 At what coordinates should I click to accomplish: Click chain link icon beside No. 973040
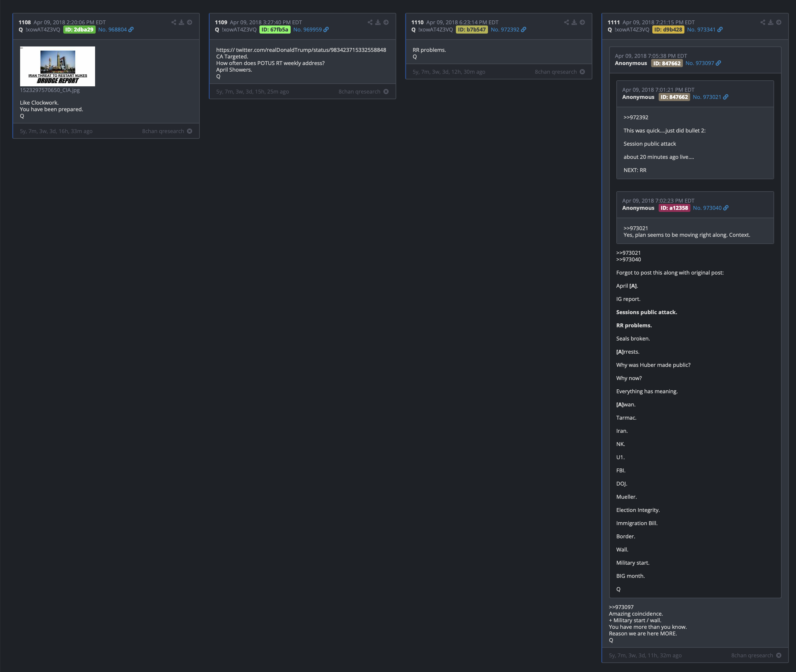click(726, 208)
